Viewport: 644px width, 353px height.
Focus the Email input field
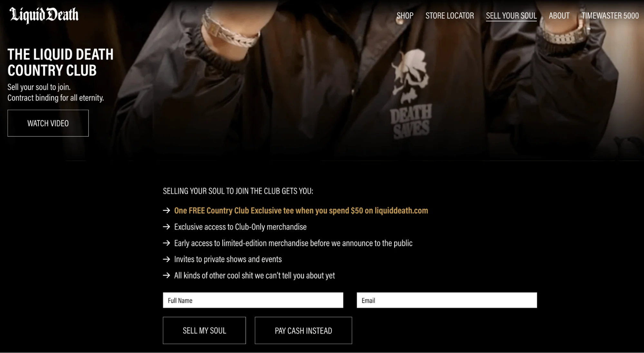pyautogui.click(x=447, y=300)
